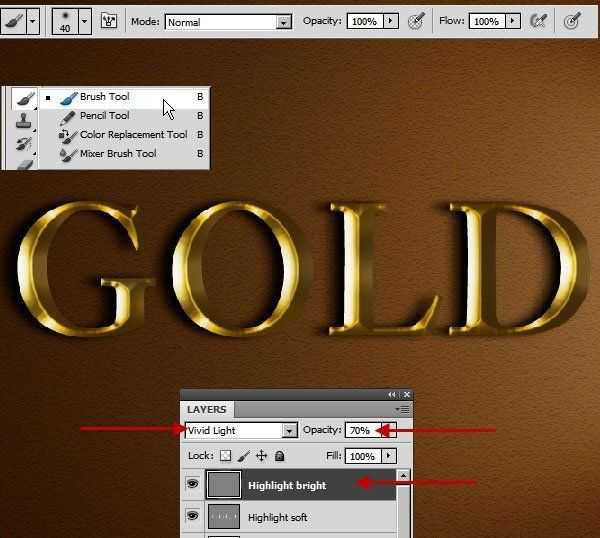Toggle the Brush panel icon
This screenshot has height=538, width=600.
pos(109,21)
